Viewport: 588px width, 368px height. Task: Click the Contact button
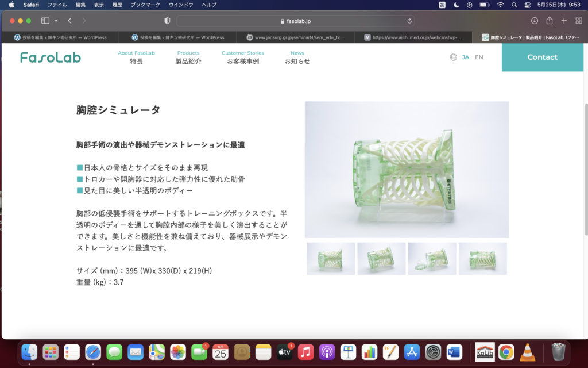542,57
